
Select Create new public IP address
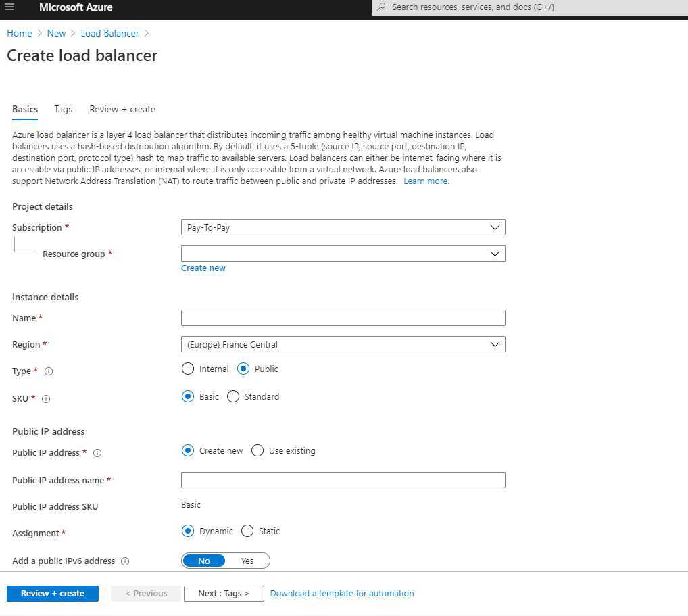pyautogui.click(x=188, y=450)
